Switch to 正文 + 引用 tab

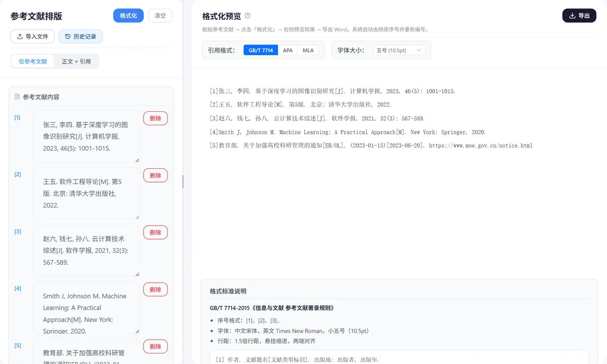click(x=76, y=61)
